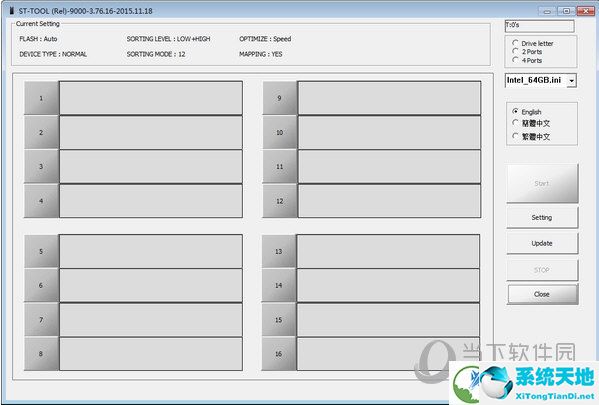
Task: Click the ST-TOOL app icon in title bar
Action: 12,11
